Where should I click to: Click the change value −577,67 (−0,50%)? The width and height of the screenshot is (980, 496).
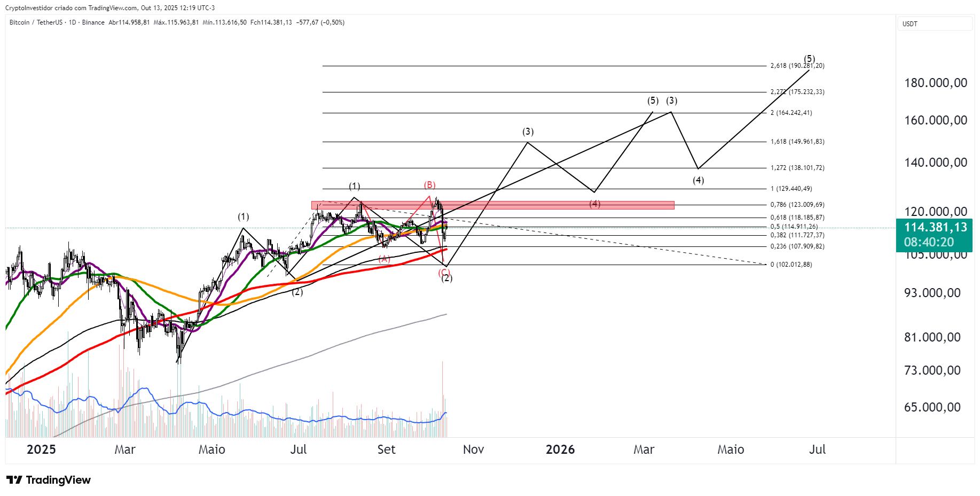320,22
